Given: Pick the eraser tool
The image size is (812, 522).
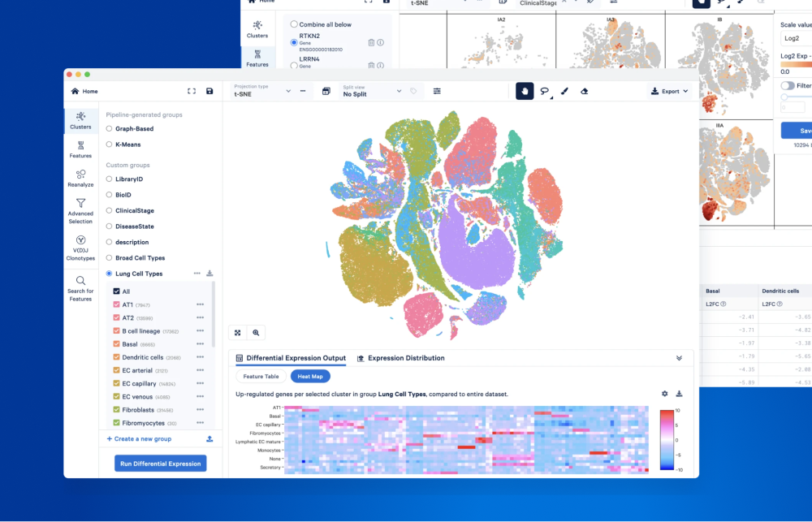Looking at the screenshot, I should coord(584,91).
